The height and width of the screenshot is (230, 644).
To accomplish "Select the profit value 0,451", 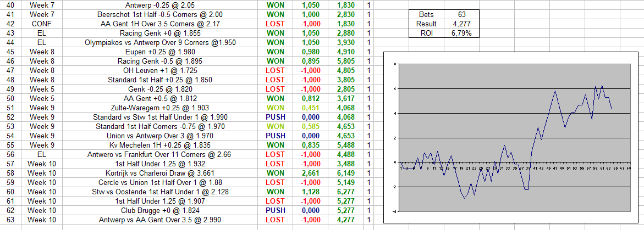I will pyautogui.click(x=311, y=108).
